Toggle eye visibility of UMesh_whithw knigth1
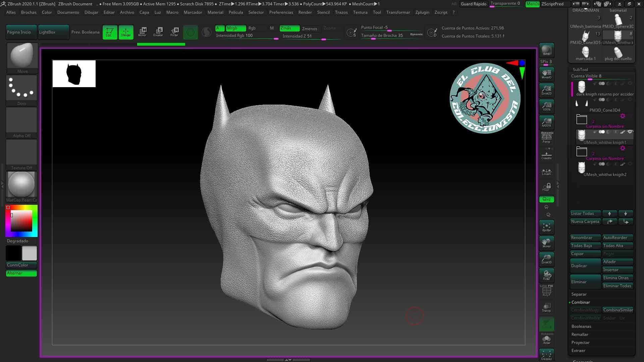 point(630,132)
